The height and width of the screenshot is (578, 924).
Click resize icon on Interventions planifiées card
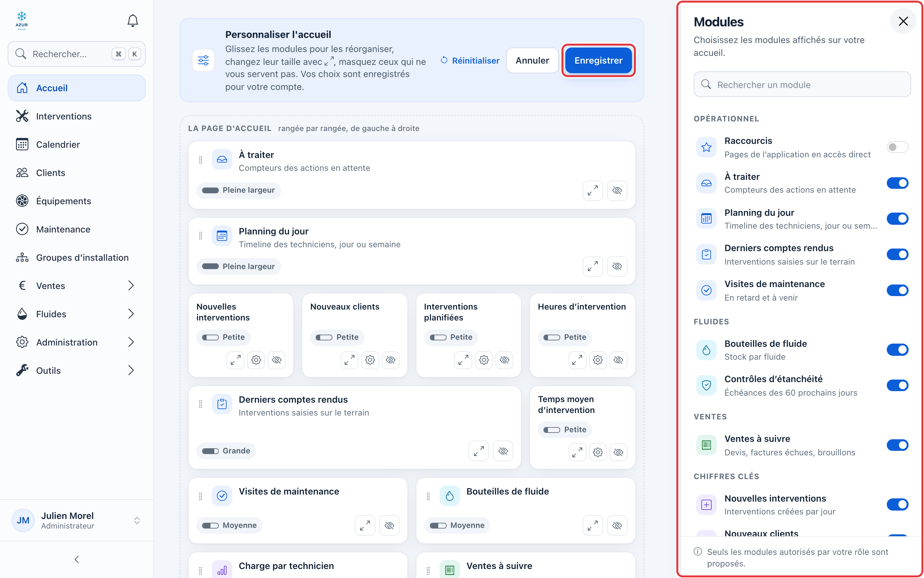pyautogui.click(x=463, y=360)
